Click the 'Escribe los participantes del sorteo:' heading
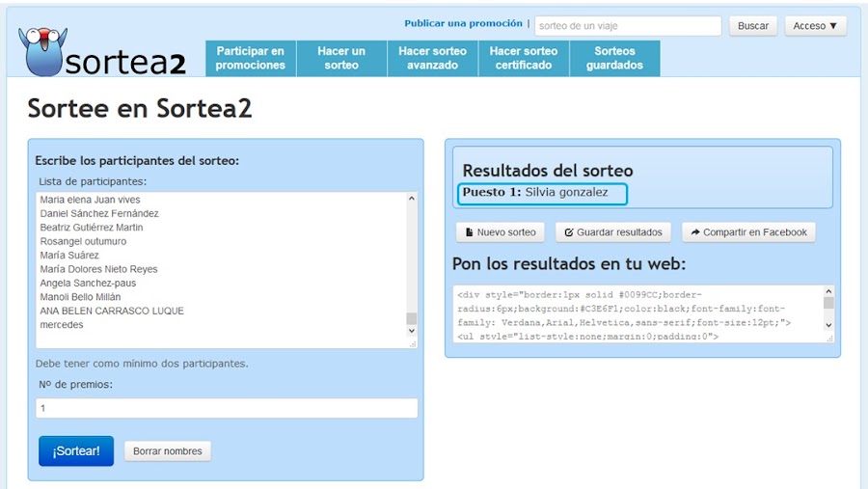Image resolution: width=868 pixels, height=489 pixels. coord(137,161)
